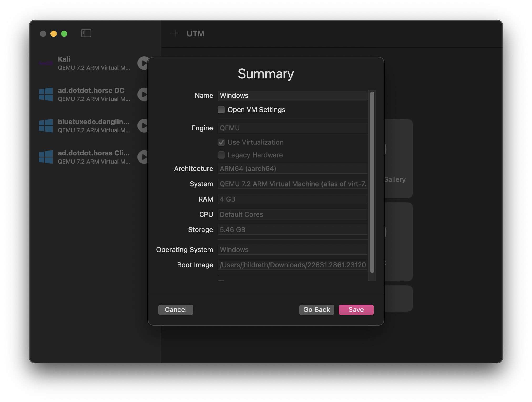Select the Windows logo for bluetuxedo.danglin

coord(46,126)
